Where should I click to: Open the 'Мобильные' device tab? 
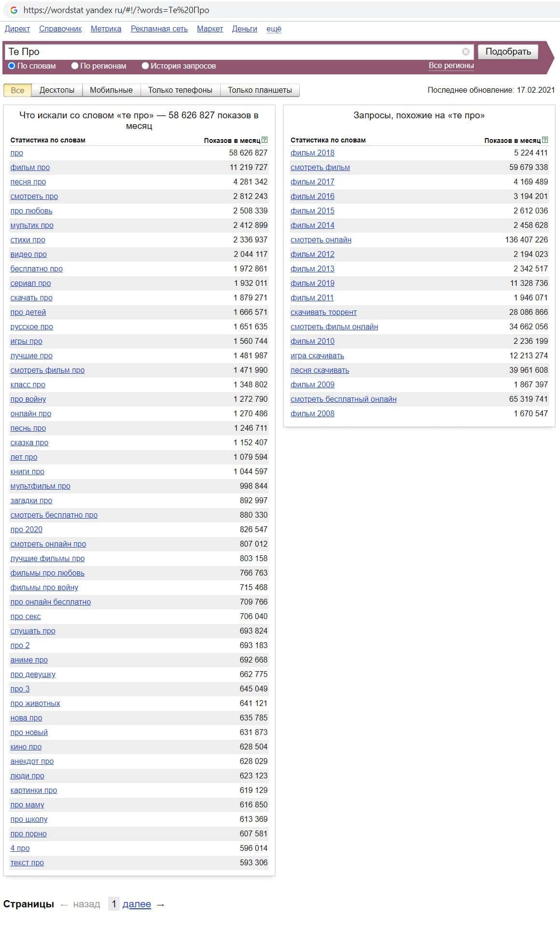(111, 90)
